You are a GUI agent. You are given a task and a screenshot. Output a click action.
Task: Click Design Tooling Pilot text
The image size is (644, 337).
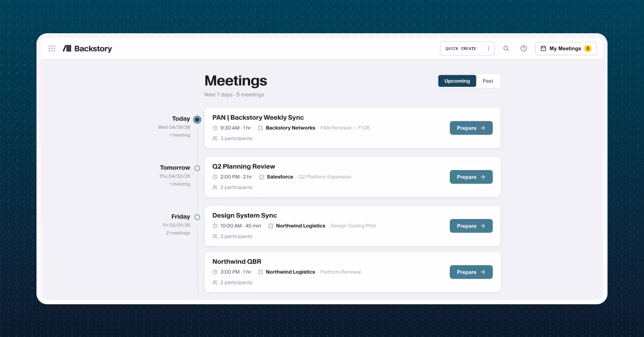click(353, 226)
